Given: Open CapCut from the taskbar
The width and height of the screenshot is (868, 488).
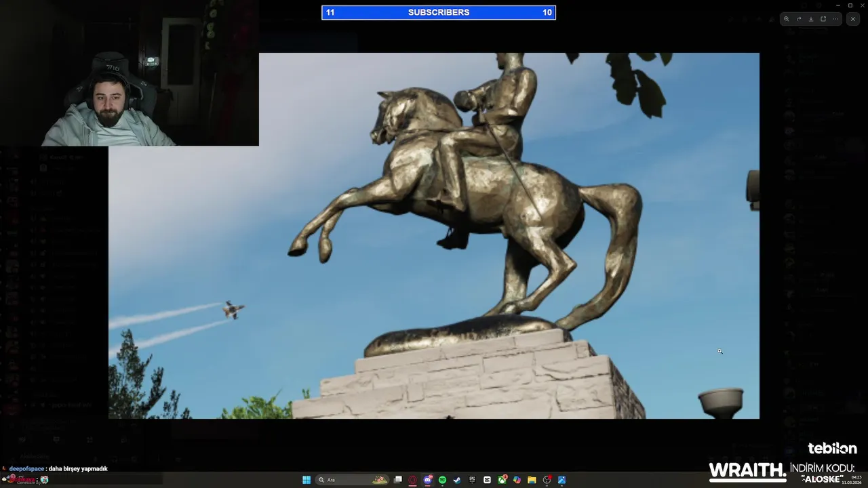Looking at the screenshot, I should coord(487,480).
